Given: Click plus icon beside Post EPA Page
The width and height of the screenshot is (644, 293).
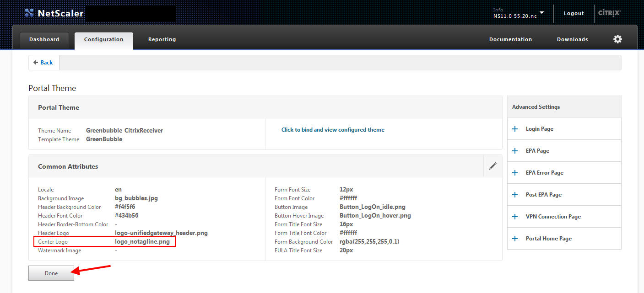Looking at the screenshot, I should (x=515, y=195).
